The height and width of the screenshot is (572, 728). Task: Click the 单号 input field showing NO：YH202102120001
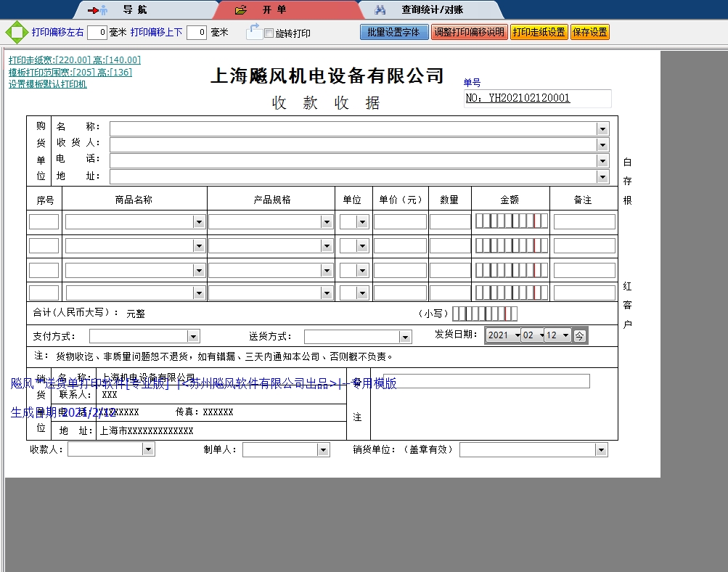coord(537,98)
